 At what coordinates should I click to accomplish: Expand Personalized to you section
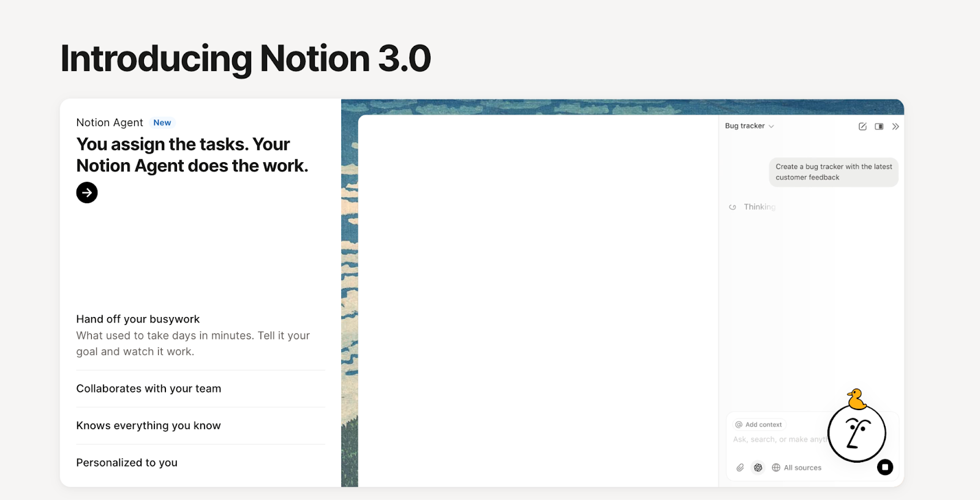[200, 463]
